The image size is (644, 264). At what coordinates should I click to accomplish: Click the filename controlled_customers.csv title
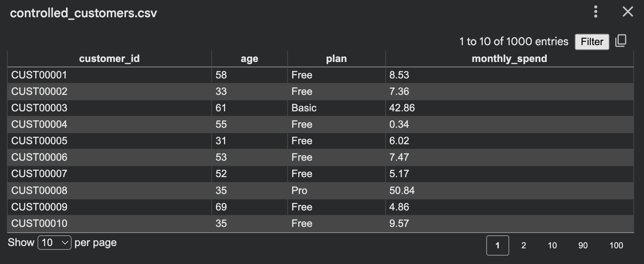[x=84, y=13]
